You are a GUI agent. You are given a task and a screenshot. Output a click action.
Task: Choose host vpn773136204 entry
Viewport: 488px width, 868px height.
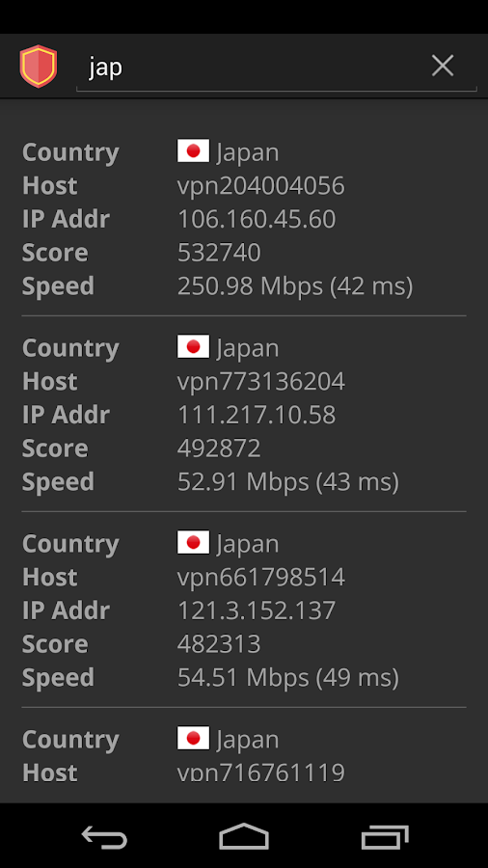261,382
